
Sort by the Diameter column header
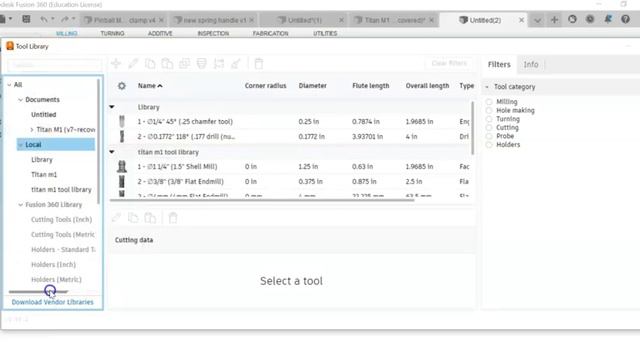[312, 86]
